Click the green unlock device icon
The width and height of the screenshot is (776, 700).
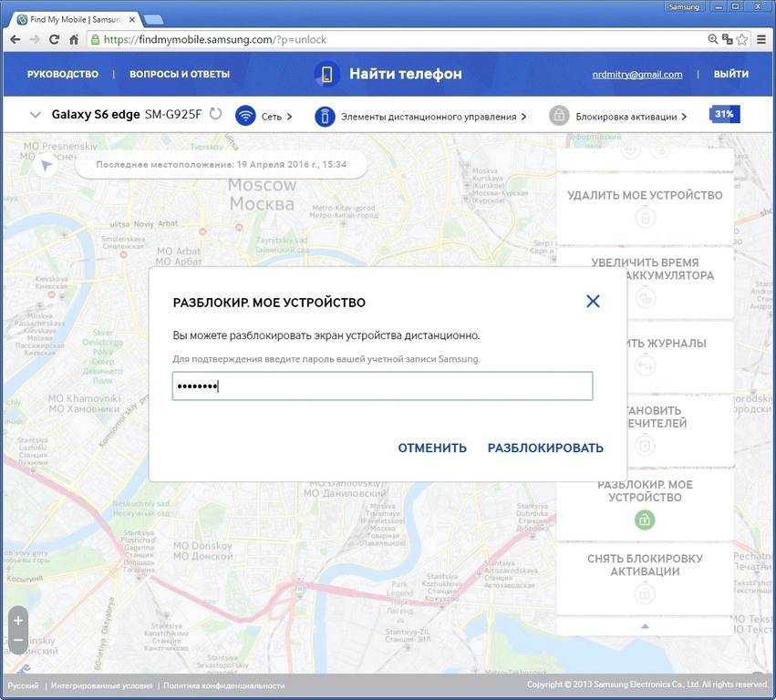tap(645, 520)
